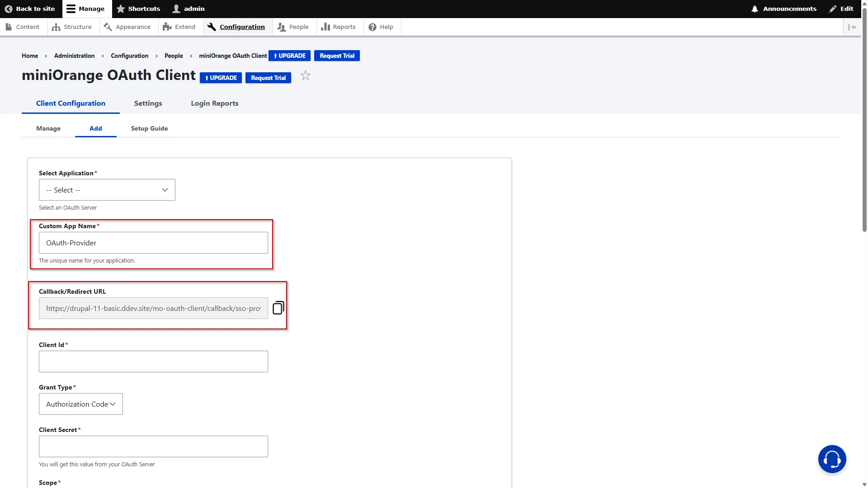Click the Callback/Redirect URL field
This screenshot has width=868, height=488.
pyautogui.click(x=153, y=308)
